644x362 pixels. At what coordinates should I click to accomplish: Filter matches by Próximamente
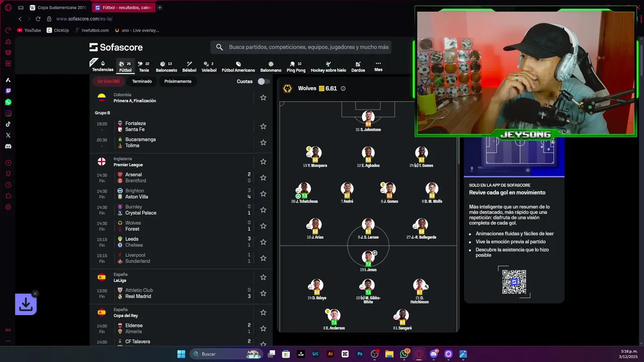tap(178, 81)
